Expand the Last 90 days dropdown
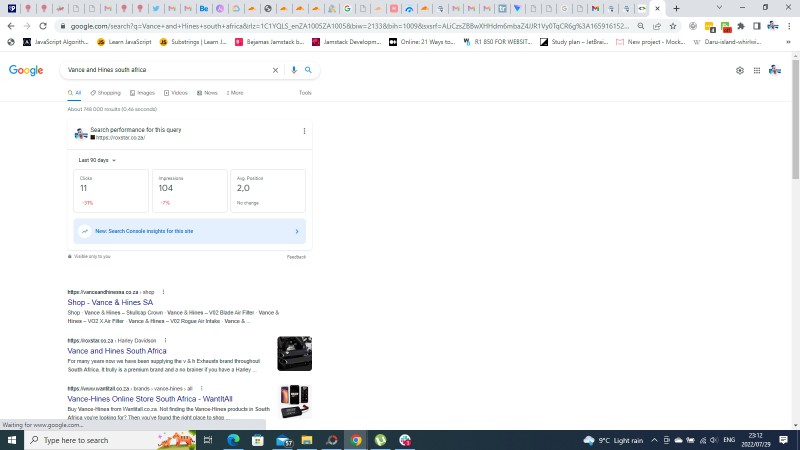This screenshot has width=800, height=450. (x=97, y=160)
